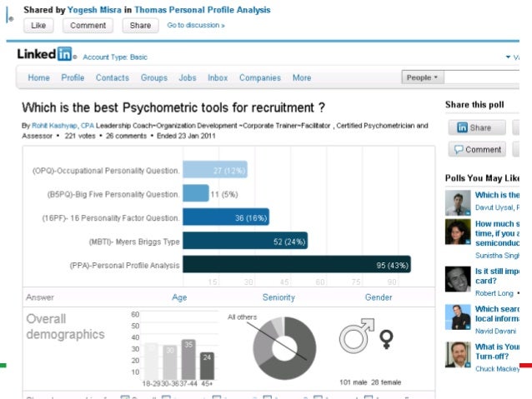Select the Seniority demographics tab
This screenshot has width=532, height=399.
[279, 297]
